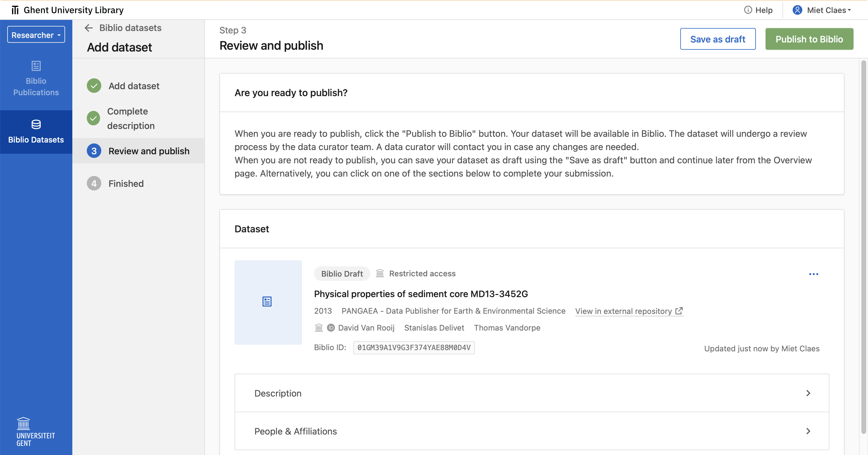Select the Review and publish step
Screen dimensions: 868x455
click(149, 151)
